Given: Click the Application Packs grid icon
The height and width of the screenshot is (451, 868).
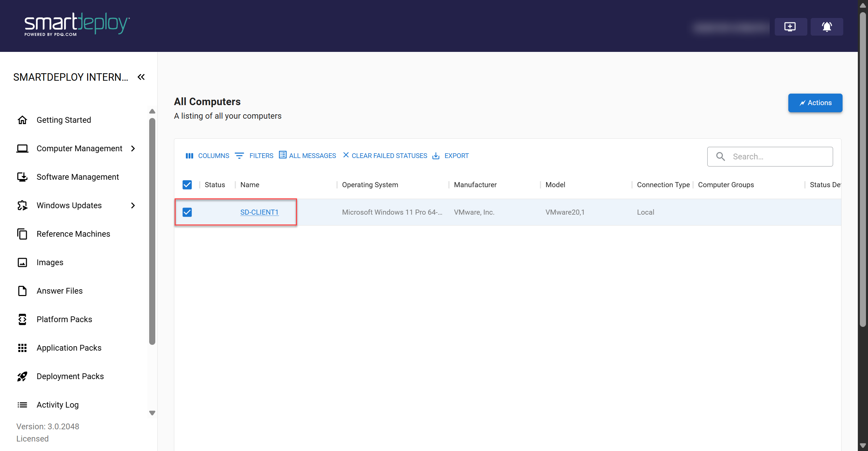Looking at the screenshot, I should coord(22,348).
